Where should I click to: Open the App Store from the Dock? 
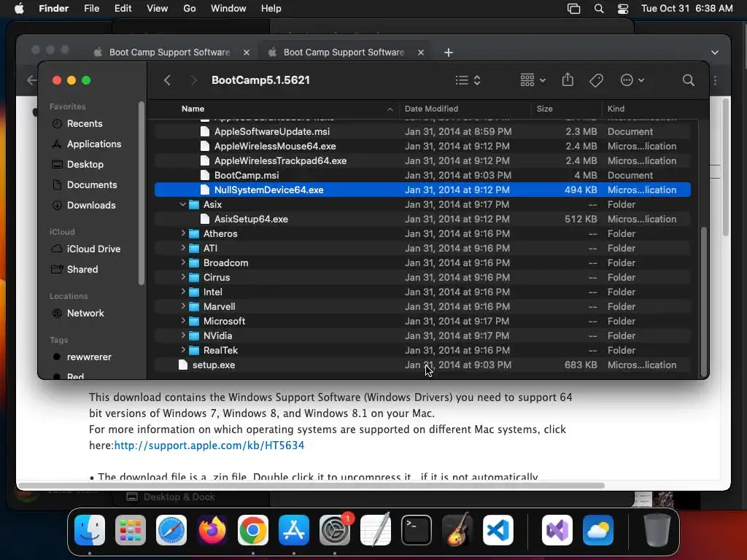point(294,530)
